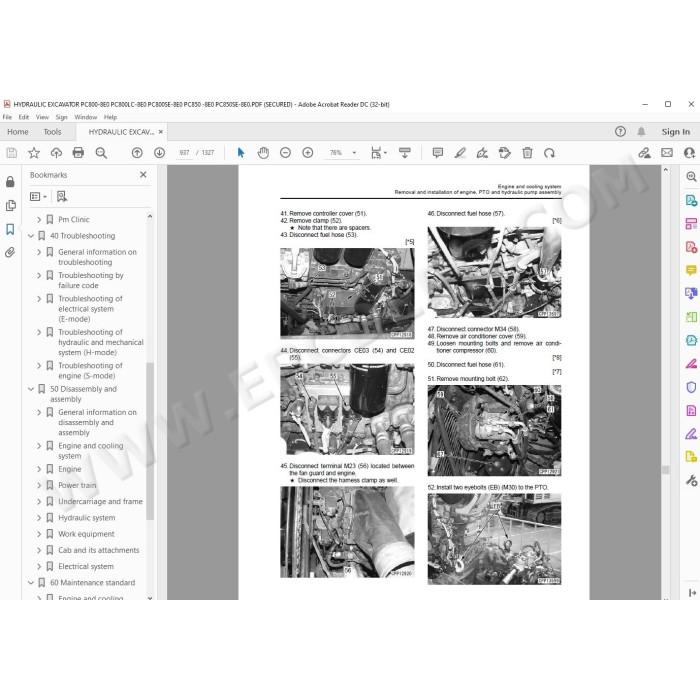Expand the Pm Clinic bookmark

[x=39, y=220]
